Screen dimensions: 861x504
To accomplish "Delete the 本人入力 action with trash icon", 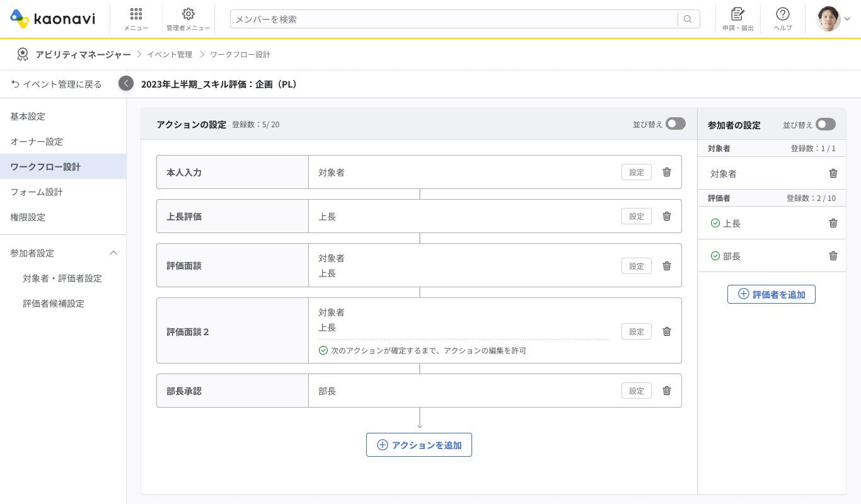I will [x=667, y=172].
